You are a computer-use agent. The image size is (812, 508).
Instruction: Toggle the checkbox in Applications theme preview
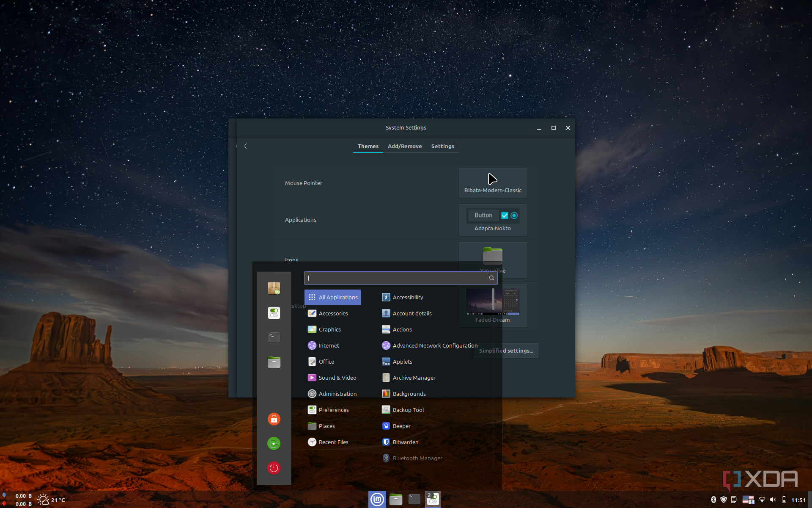505,215
